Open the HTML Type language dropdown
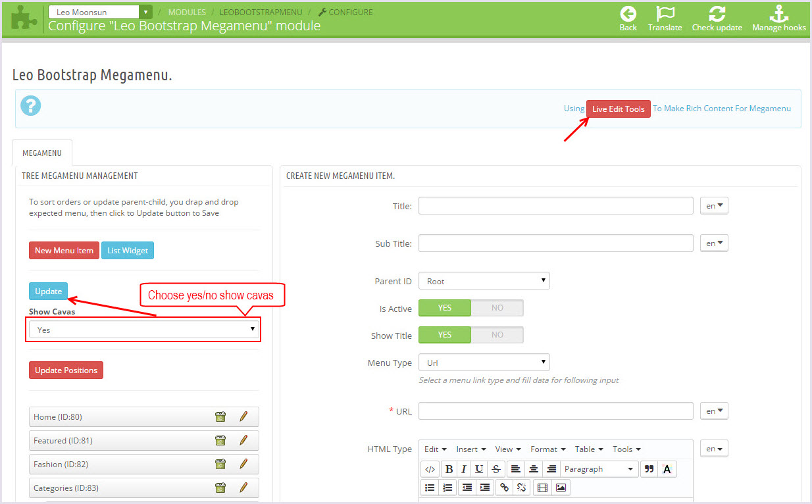812x504 pixels. [714, 449]
